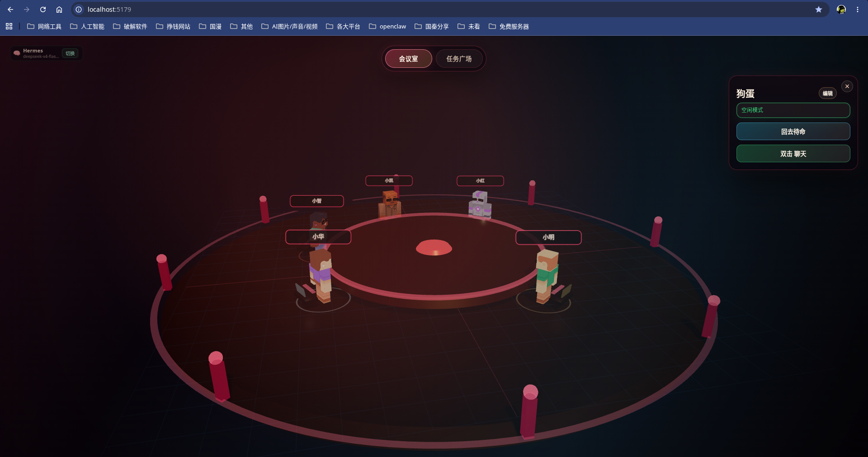The width and height of the screenshot is (868, 457).
Task: Click the 编辑 button for 狗蛋
Action: coord(828,94)
